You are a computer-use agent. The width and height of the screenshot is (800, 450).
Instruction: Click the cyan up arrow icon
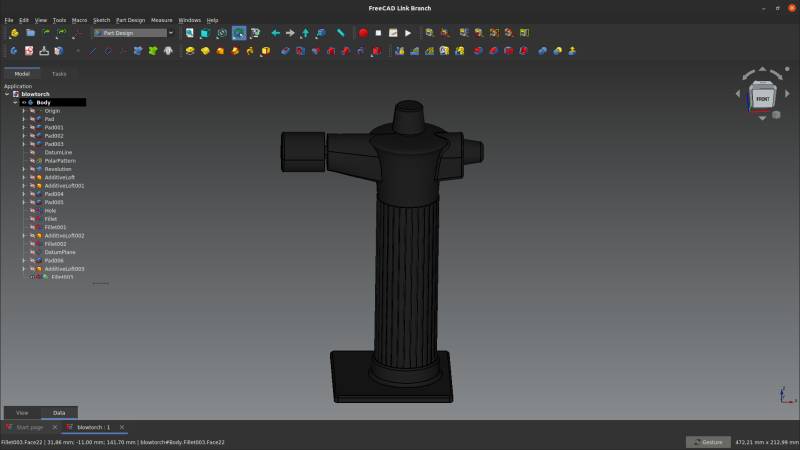pyautogui.click(x=305, y=33)
